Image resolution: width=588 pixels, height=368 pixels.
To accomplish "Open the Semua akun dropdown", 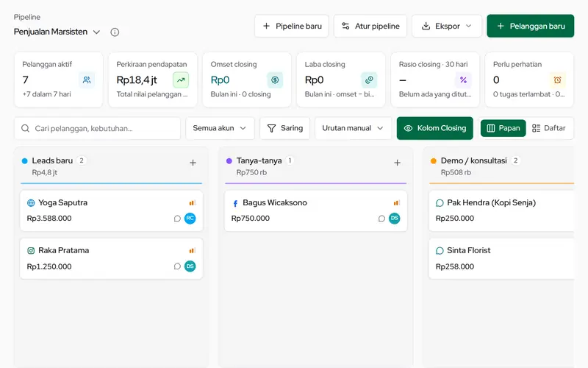I will click(220, 128).
